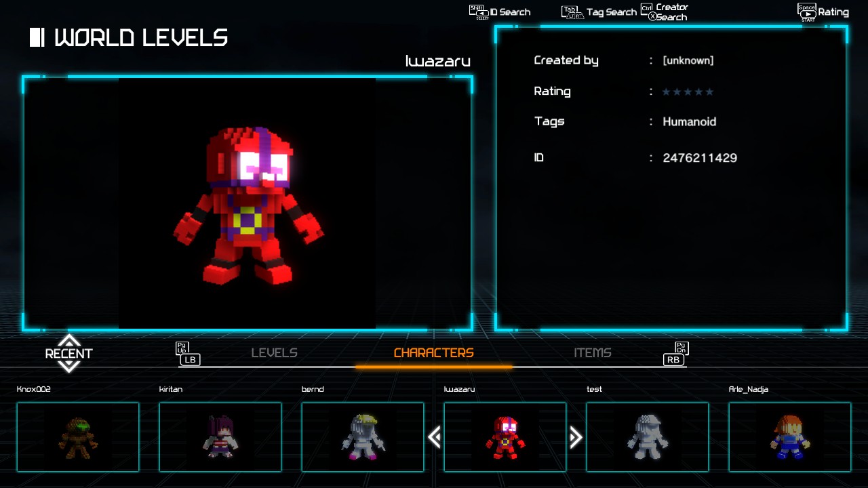Select the CHARACTERS tab
This screenshot has height=488, width=868.
pyautogui.click(x=433, y=353)
